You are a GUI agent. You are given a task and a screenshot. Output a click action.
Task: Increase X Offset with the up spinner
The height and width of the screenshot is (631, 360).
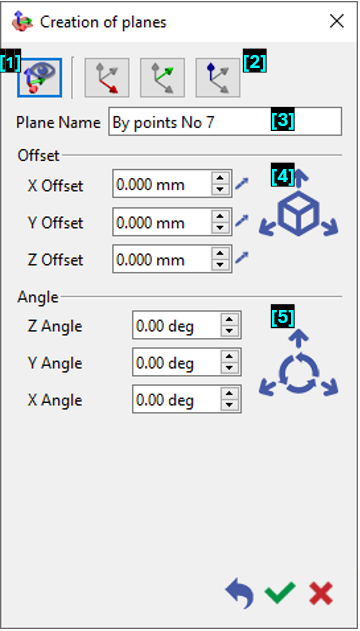tap(220, 178)
